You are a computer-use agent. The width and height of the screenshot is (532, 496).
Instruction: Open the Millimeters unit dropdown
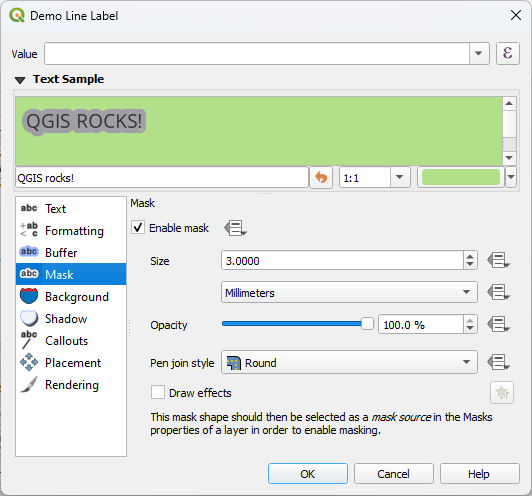click(x=349, y=292)
